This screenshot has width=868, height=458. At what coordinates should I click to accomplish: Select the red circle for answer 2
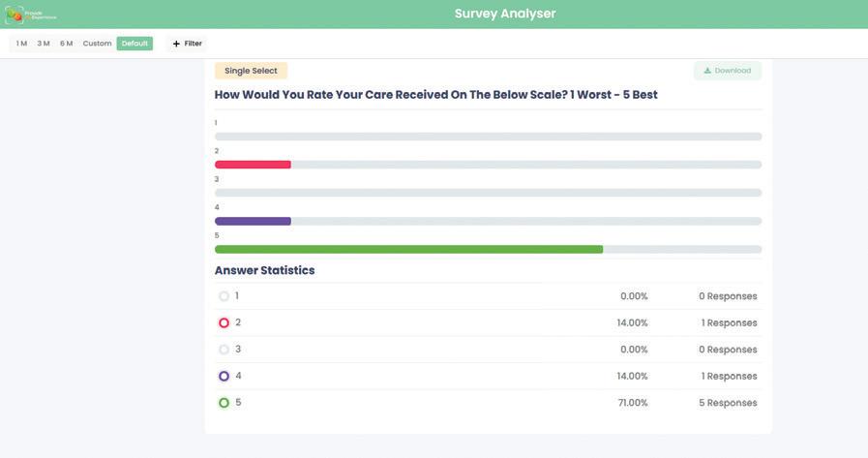click(x=224, y=323)
